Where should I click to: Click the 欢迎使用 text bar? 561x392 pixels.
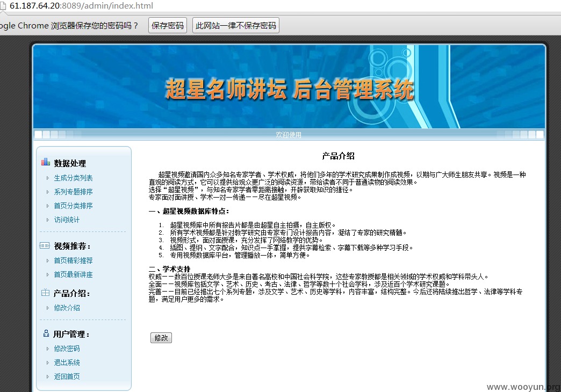pyautogui.click(x=289, y=135)
